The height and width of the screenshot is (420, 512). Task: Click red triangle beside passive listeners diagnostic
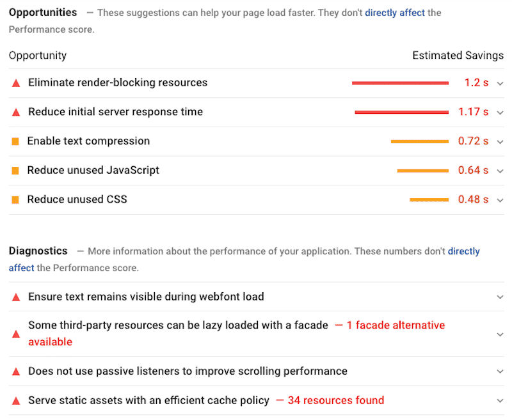click(x=15, y=371)
